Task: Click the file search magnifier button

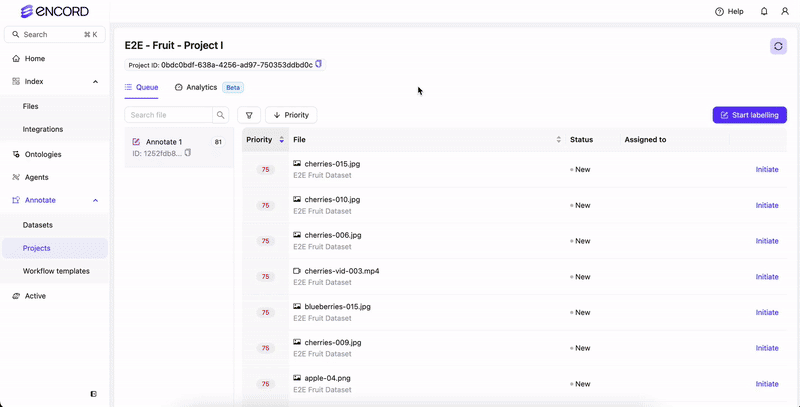Action: [220, 115]
